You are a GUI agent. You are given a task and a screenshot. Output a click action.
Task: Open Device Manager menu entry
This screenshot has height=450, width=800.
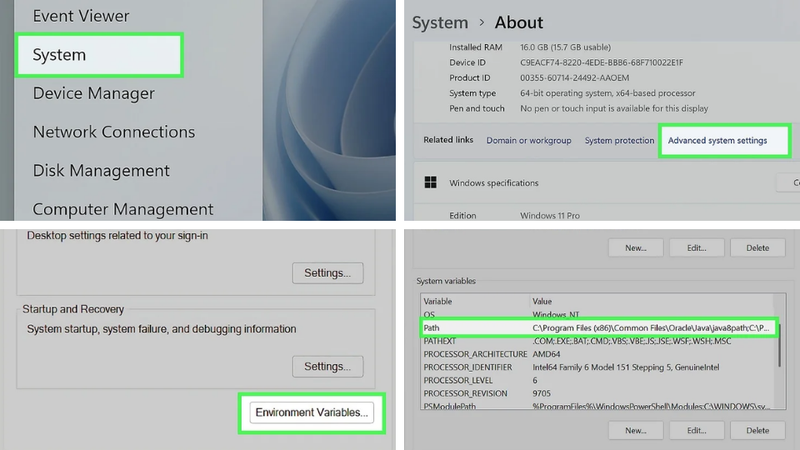[x=93, y=93]
